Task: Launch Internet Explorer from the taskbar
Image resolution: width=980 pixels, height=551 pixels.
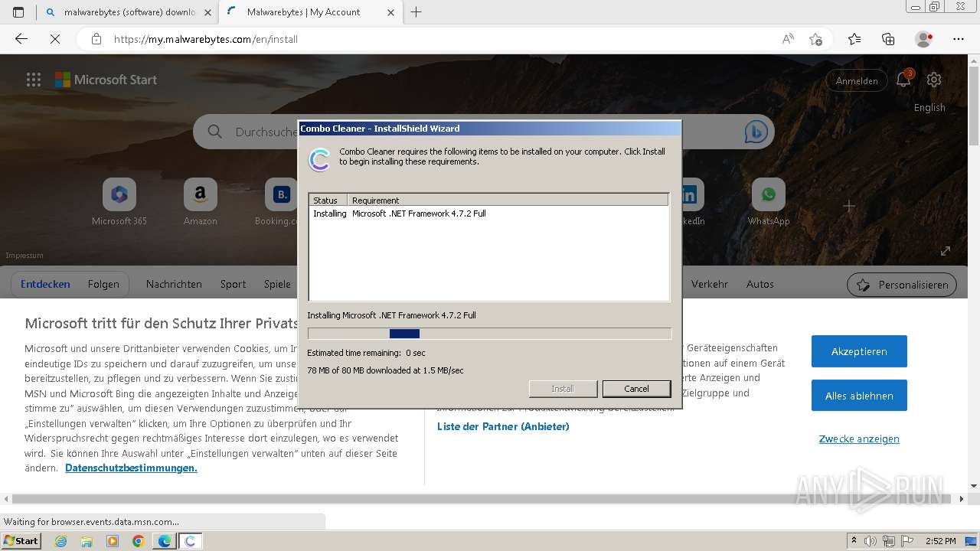Action: click(61, 541)
